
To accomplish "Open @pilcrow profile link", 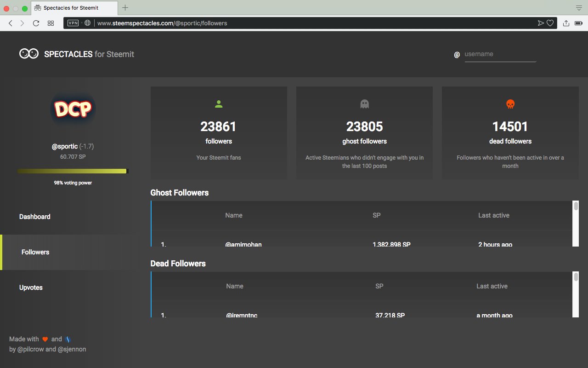I will pos(30,349).
